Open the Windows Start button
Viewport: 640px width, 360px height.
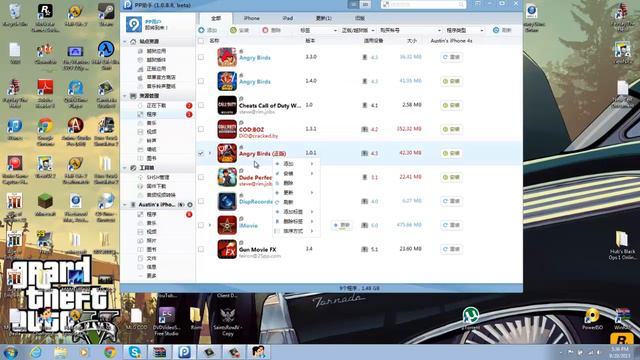coord(10,352)
